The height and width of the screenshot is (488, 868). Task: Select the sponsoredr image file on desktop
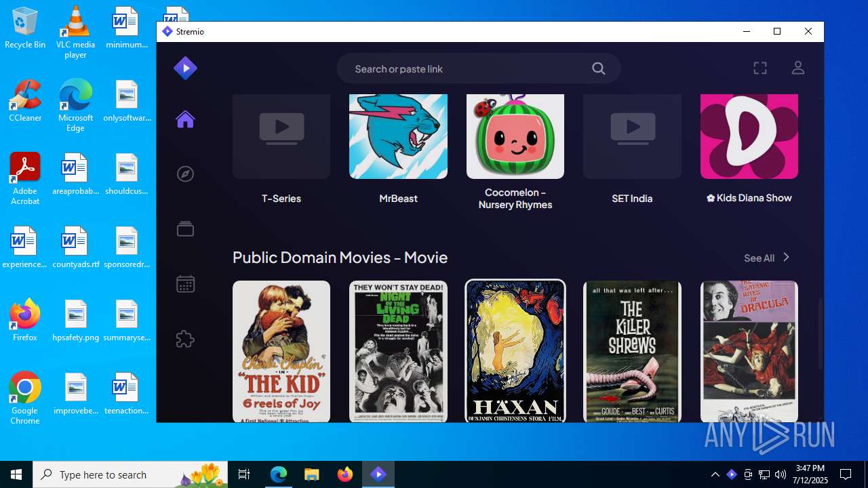(126, 247)
